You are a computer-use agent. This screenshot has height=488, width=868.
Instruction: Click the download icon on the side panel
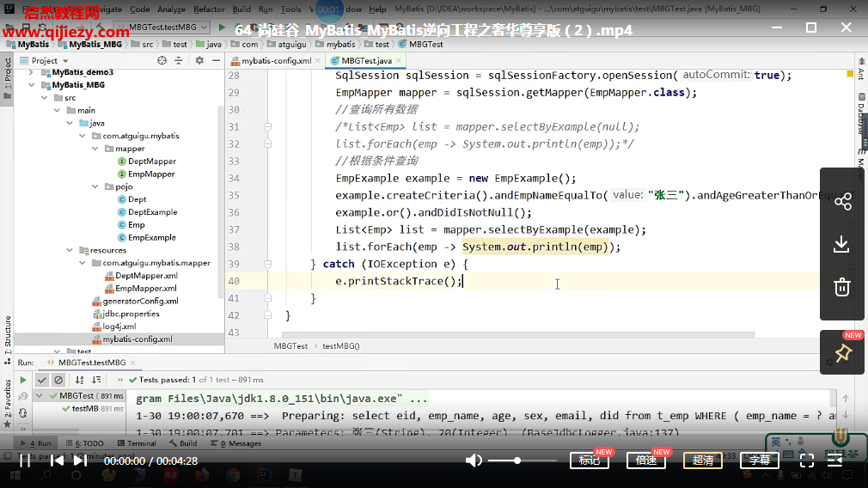pos(841,244)
